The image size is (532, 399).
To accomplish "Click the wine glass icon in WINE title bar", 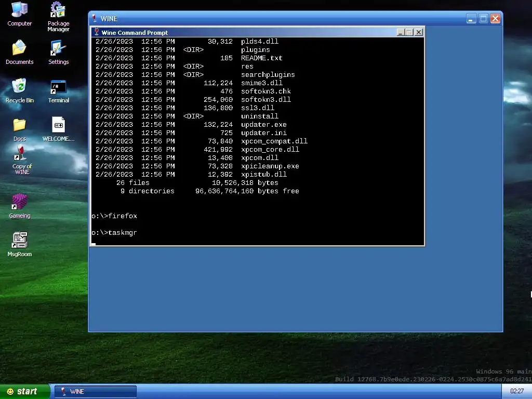I will (95, 18).
